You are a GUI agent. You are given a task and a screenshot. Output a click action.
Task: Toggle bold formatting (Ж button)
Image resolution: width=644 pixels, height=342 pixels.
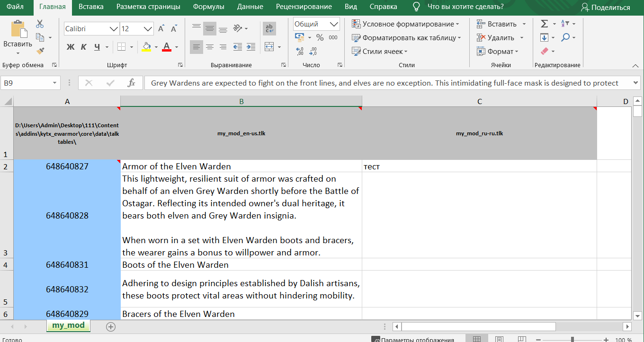(x=71, y=47)
